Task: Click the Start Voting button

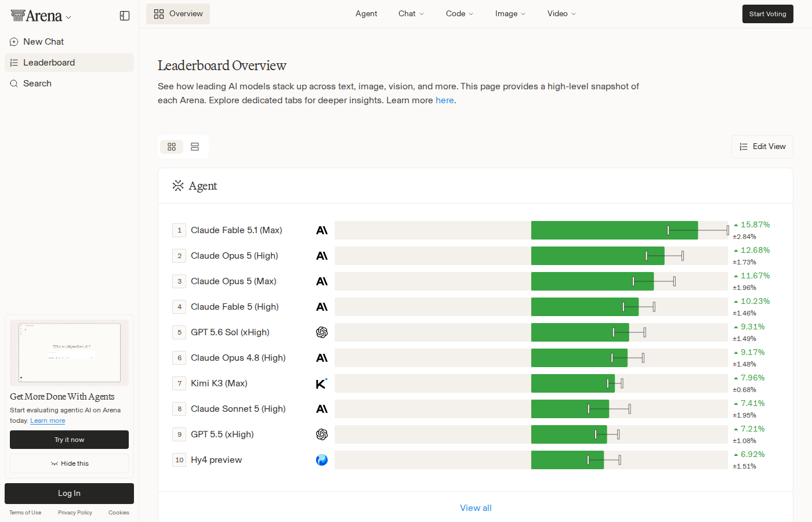Action: point(768,14)
